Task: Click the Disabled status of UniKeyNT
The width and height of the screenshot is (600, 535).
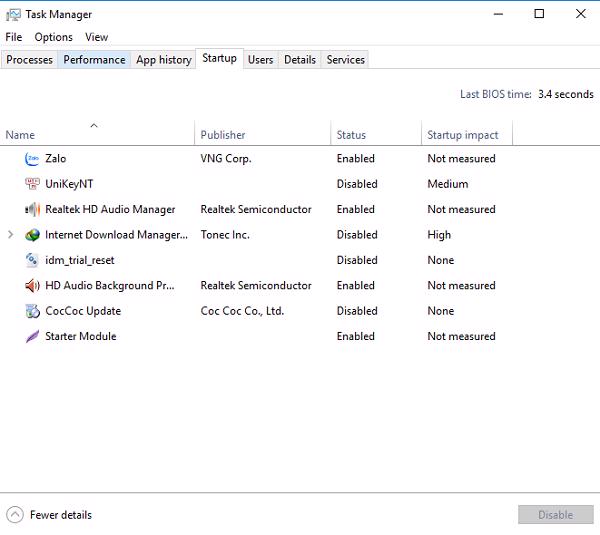Action: coord(357,184)
